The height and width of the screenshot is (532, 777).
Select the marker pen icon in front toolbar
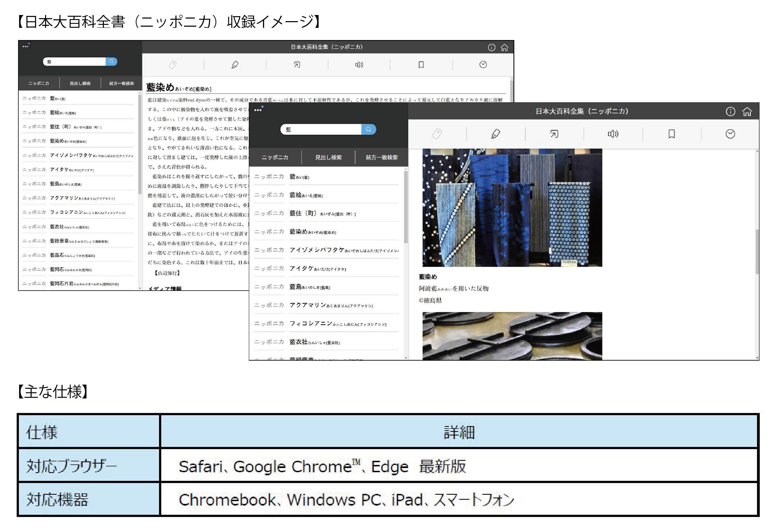[495, 134]
